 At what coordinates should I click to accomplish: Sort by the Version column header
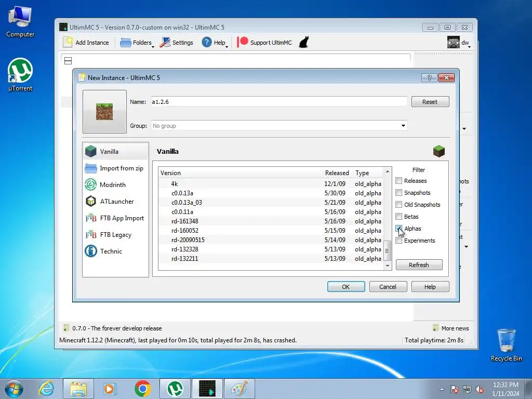point(241,172)
